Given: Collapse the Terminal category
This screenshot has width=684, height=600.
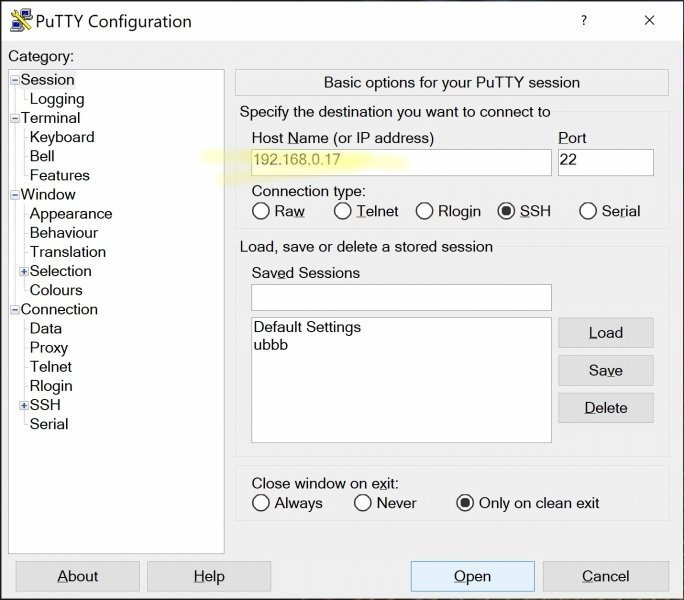Looking at the screenshot, I should [15, 118].
